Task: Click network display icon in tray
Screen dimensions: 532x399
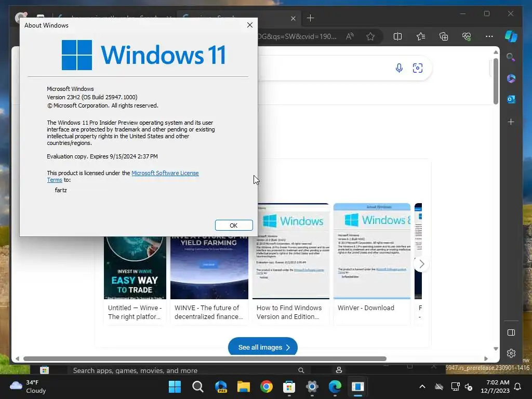Action: [455, 387]
